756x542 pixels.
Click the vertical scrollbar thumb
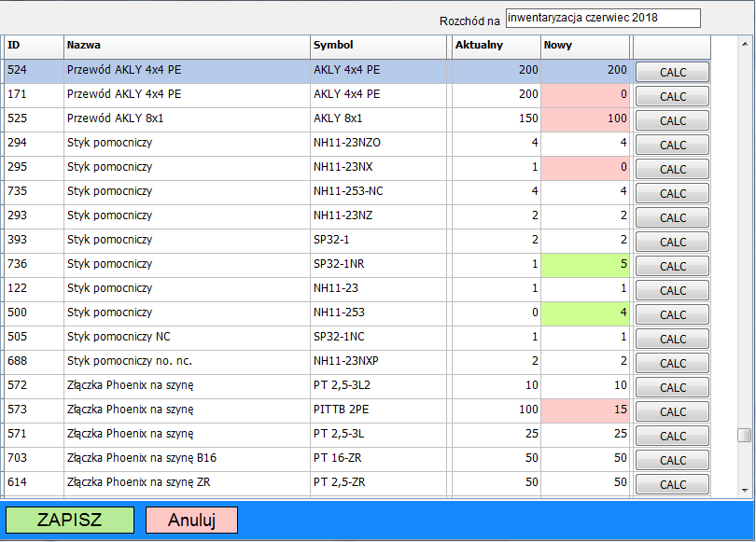tap(745, 435)
